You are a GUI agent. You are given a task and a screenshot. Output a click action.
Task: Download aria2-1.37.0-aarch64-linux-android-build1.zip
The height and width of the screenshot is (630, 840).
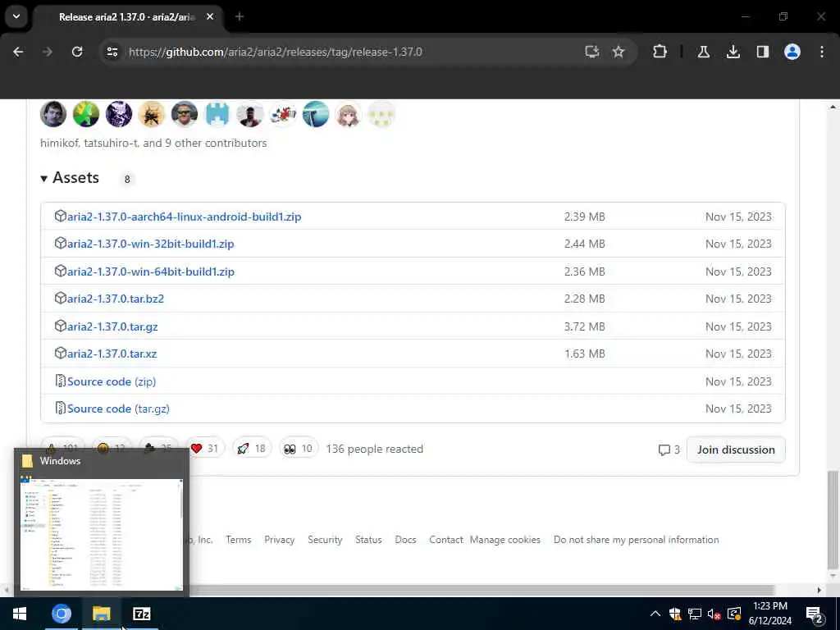point(184,217)
